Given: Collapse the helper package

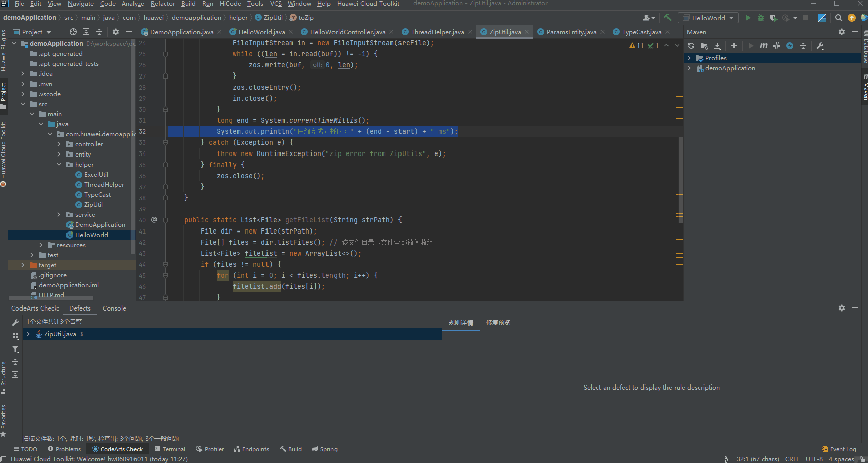Looking at the screenshot, I should click(59, 165).
